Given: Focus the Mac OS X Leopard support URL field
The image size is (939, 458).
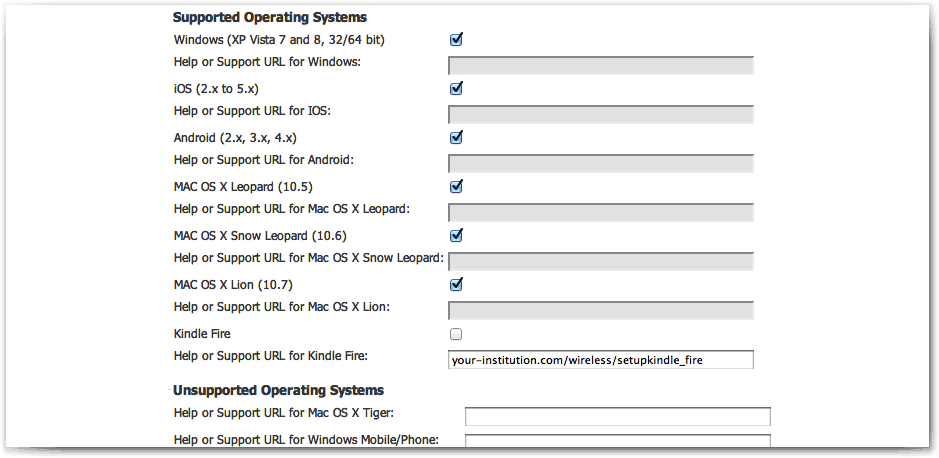Looking at the screenshot, I should pyautogui.click(x=601, y=213).
